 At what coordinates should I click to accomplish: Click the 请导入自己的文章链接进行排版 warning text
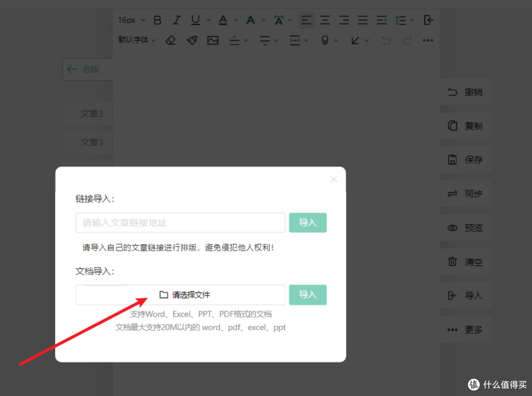pyautogui.click(x=178, y=247)
